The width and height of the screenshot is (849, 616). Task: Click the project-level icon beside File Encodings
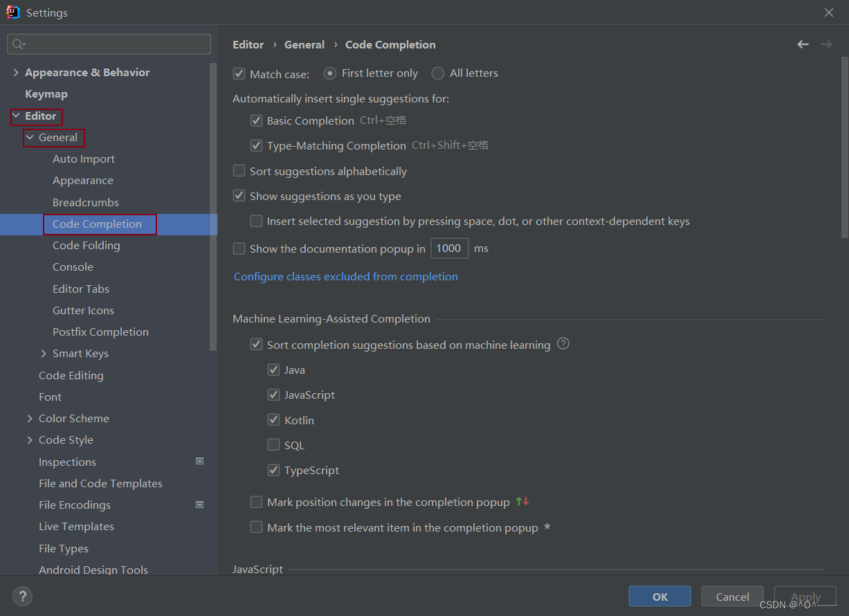coord(199,505)
